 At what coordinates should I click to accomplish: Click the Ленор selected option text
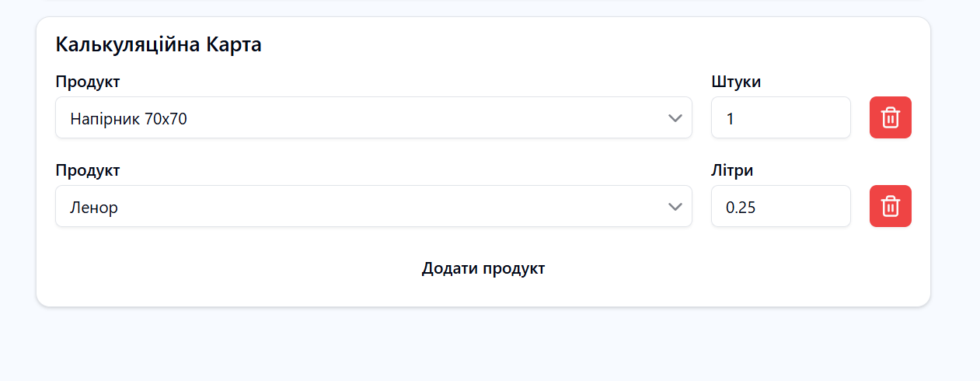click(94, 208)
